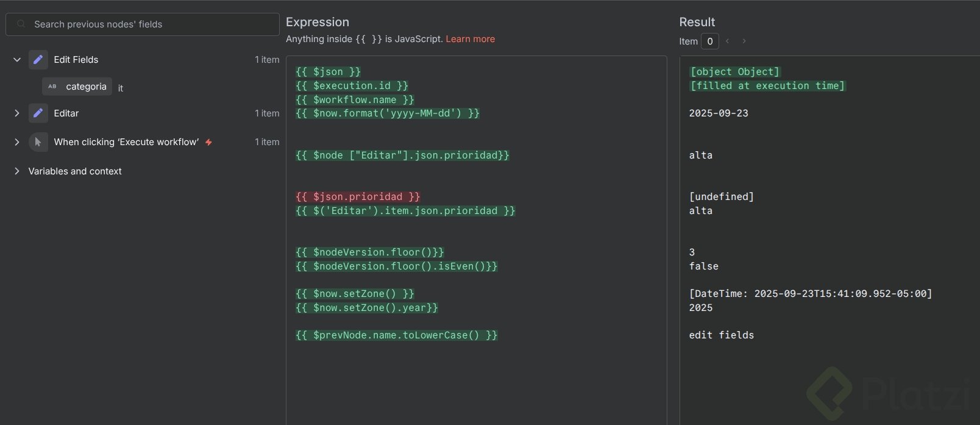Open the Learn more link
The image size is (980, 425).
point(470,39)
